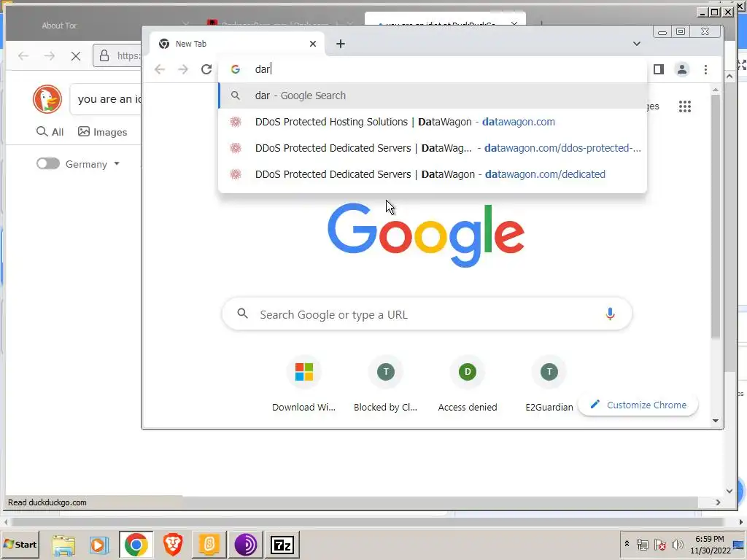Click the volume speaker tray icon
This screenshot has height=560, width=747.
coord(677,544)
